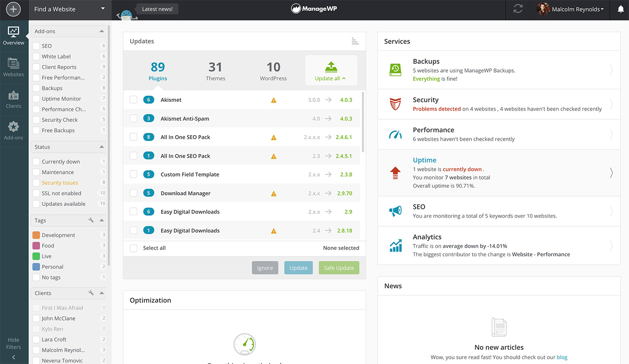
Task: Switch to the WordPress updates tab
Action: [273, 71]
